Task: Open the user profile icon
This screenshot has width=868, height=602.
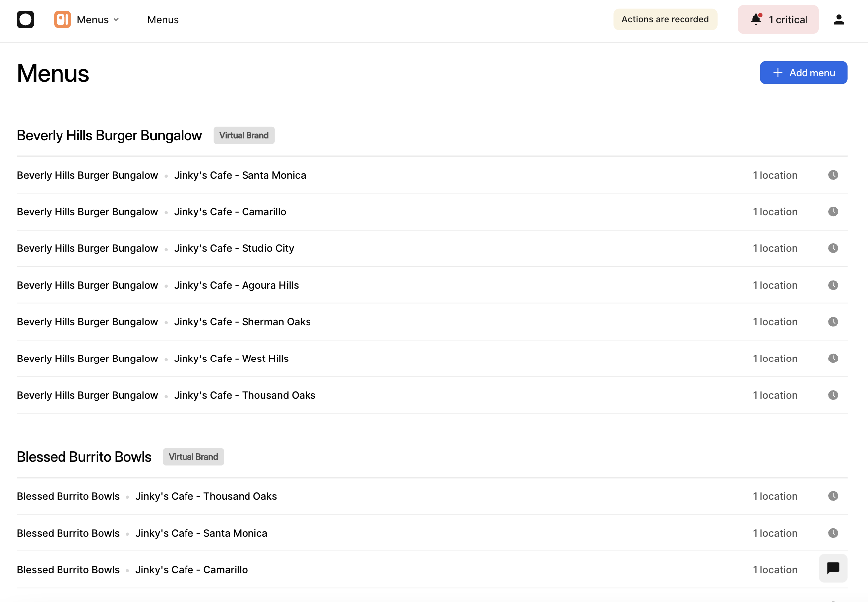Action: pyautogui.click(x=839, y=20)
